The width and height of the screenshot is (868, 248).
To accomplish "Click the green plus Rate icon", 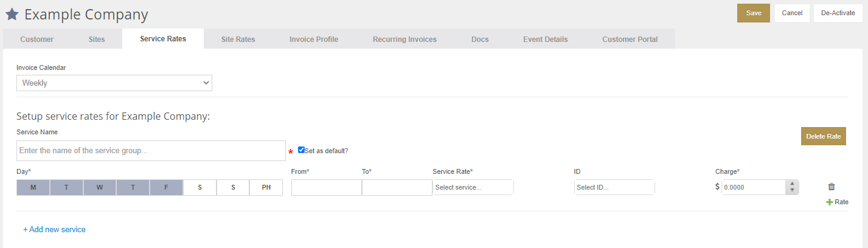I will click(829, 202).
